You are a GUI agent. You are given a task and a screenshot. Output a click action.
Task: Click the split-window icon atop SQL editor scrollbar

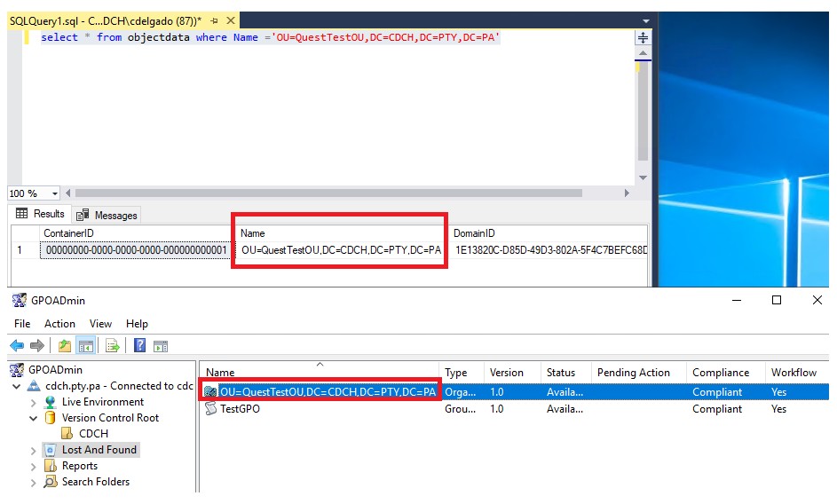[643, 37]
